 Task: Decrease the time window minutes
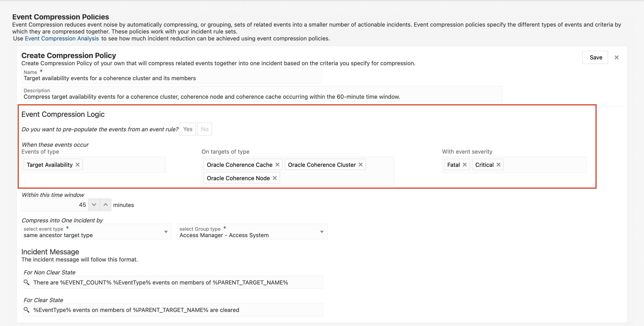pyautogui.click(x=94, y=205)
